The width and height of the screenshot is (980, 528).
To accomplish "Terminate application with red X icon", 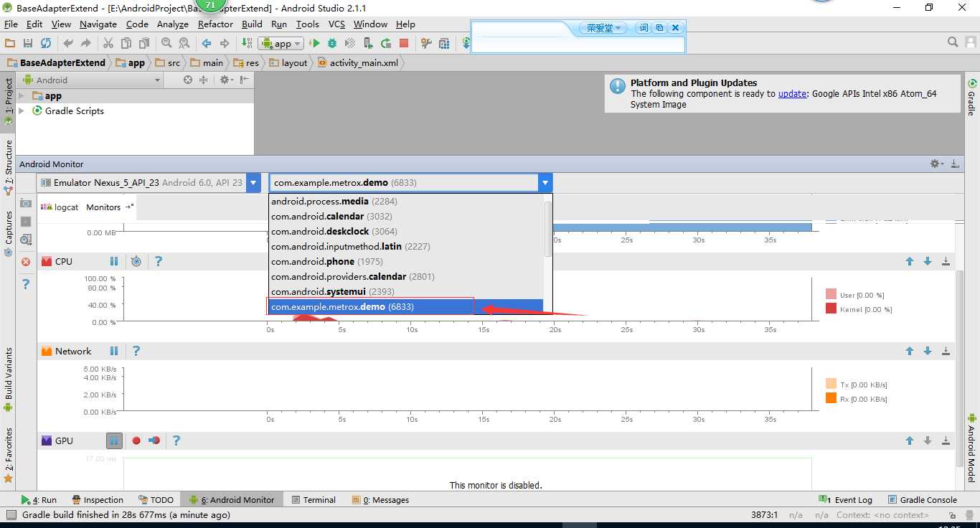I will (26, 262).
